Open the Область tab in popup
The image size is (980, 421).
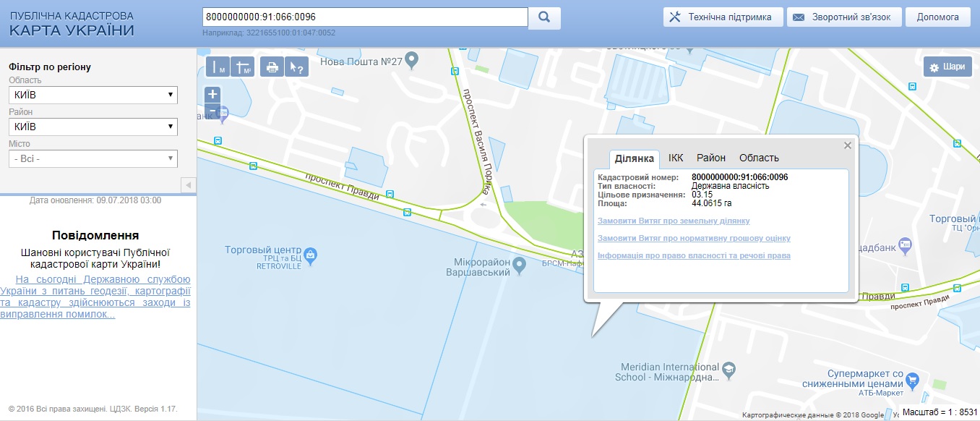(759, 158)
